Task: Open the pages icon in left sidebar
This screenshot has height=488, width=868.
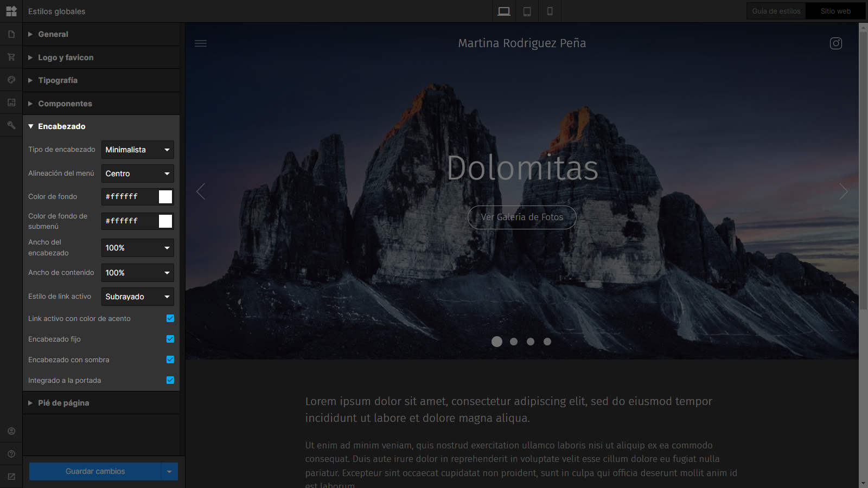Action: [11, 34]
